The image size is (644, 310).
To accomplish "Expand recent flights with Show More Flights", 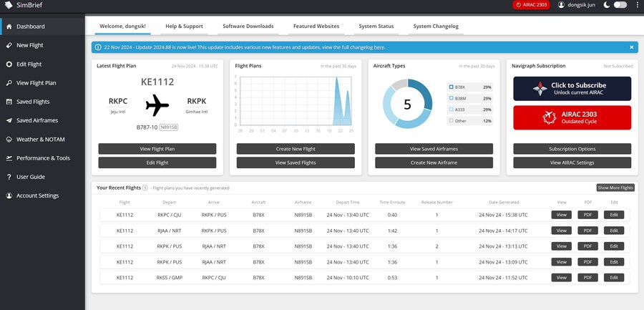I will [615, 188].
